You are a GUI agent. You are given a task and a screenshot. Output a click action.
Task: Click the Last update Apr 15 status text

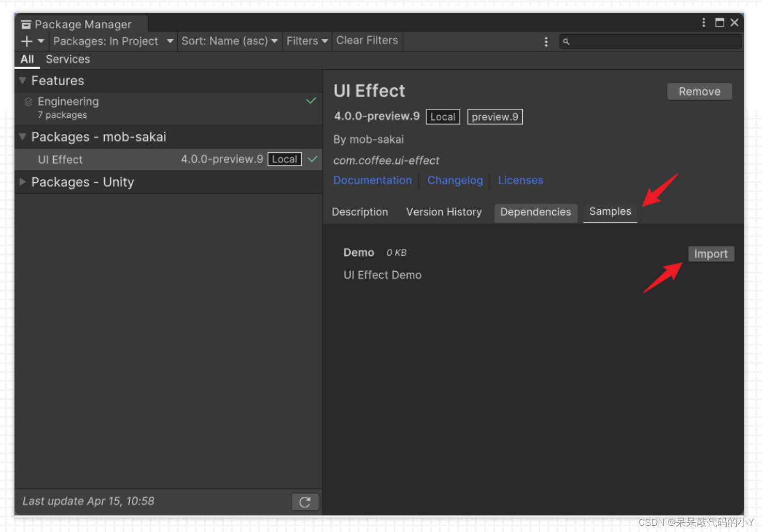coord(88,501)
